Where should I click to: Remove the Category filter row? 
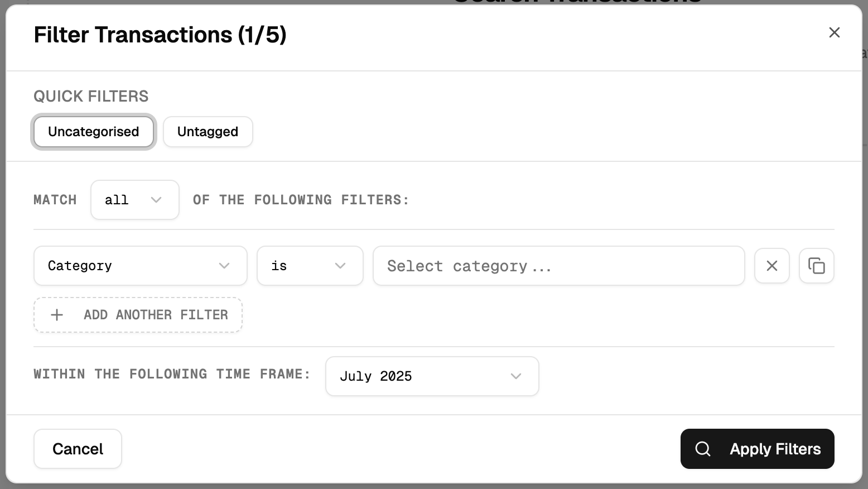click(771, 266)
